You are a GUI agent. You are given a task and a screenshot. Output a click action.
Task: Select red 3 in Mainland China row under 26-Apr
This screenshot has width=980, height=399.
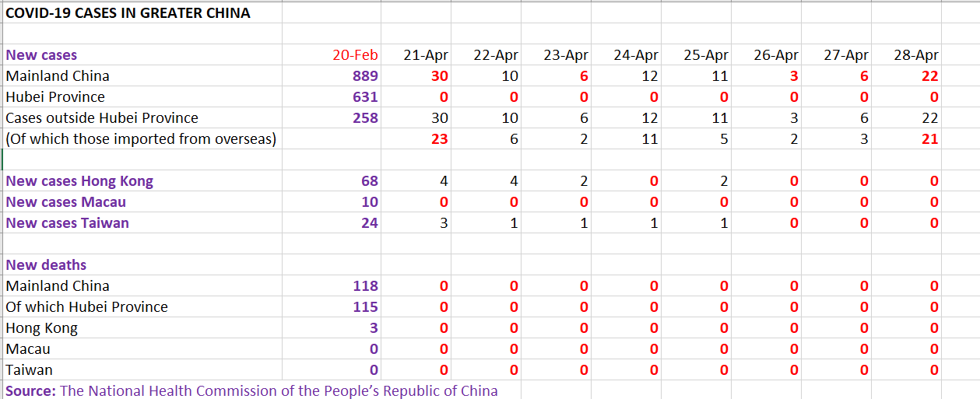(794, 76)
